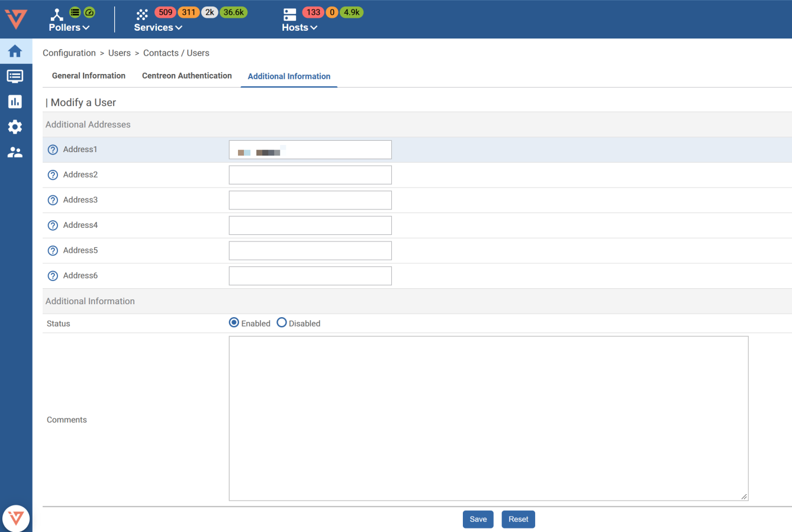
Task: Check the pollers database status icon
Action: tap(75, 12)
